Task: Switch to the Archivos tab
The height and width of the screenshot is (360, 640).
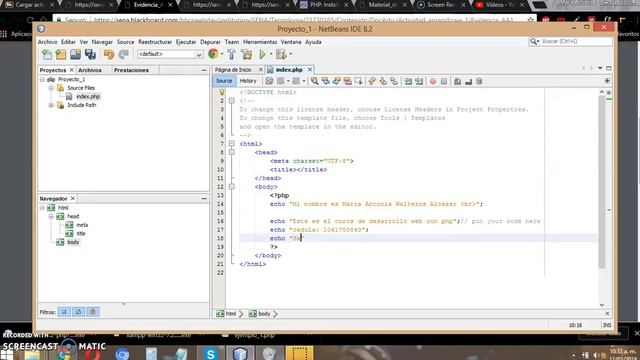Action: click(90, 70)
